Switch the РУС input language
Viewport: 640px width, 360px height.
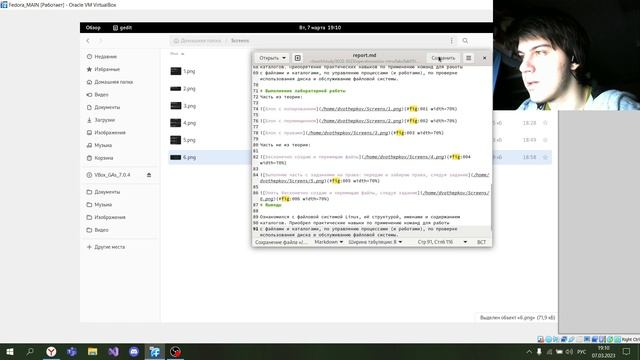(x=582, y=351)
